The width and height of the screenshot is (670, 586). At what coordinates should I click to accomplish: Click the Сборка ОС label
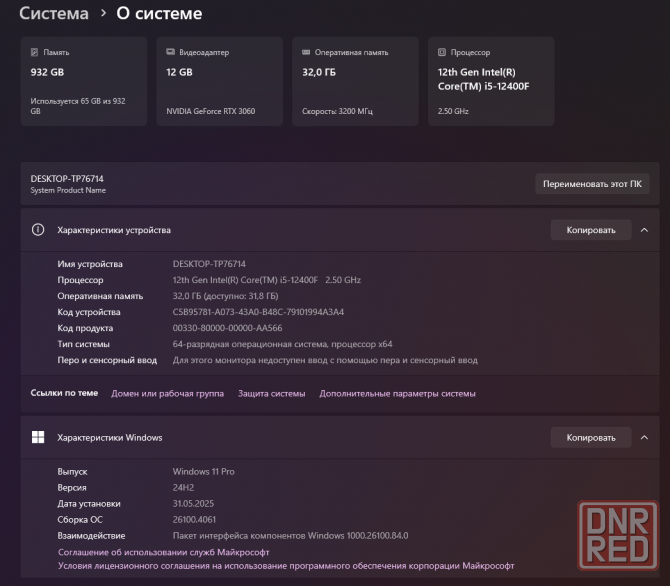pyautogui.click(x=80, y=520)
